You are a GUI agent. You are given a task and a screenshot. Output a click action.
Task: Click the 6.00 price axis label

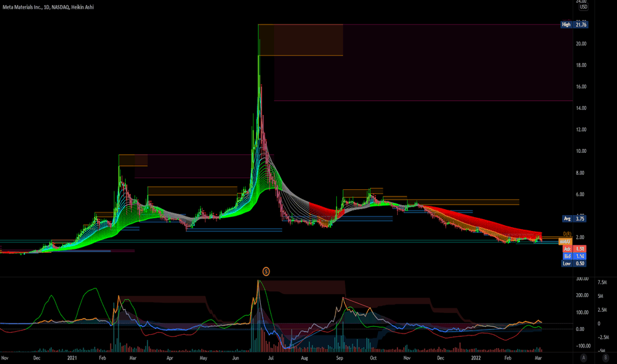pyautogui.click(x=580, y=195)
